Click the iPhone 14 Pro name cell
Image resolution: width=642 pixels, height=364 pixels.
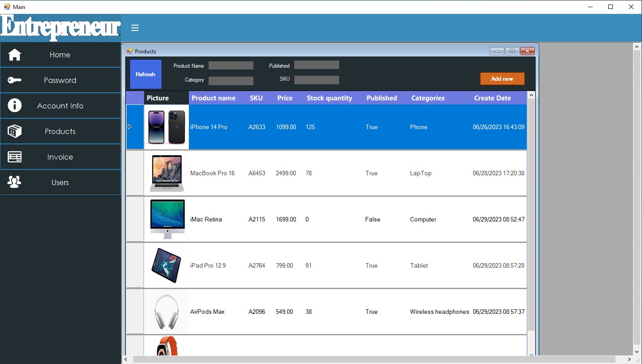(218, 127)
